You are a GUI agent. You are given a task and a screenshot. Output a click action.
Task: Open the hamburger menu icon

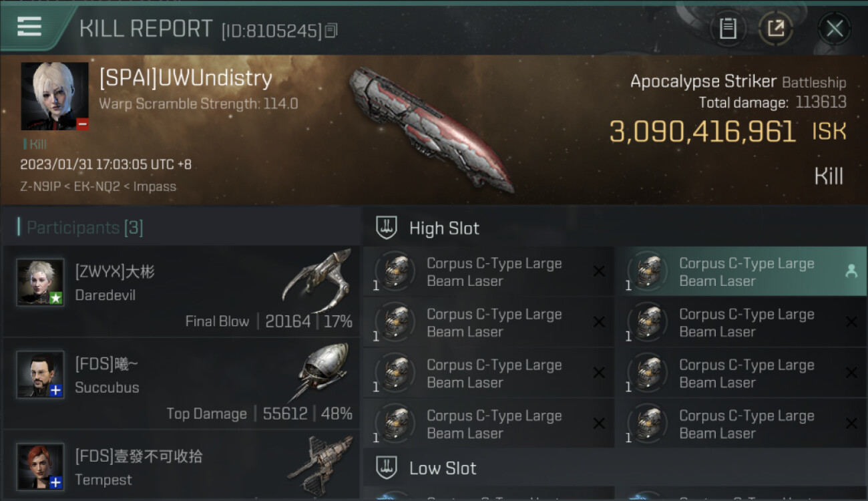click(x=29, y=27)
